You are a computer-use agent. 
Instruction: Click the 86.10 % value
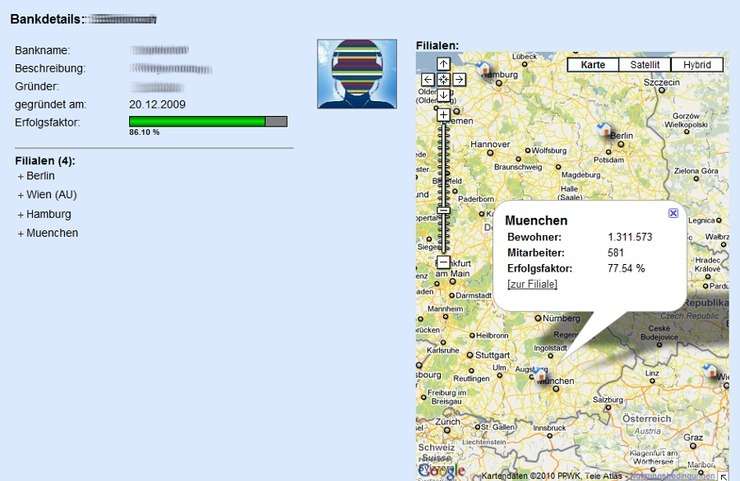pos(144,133)
